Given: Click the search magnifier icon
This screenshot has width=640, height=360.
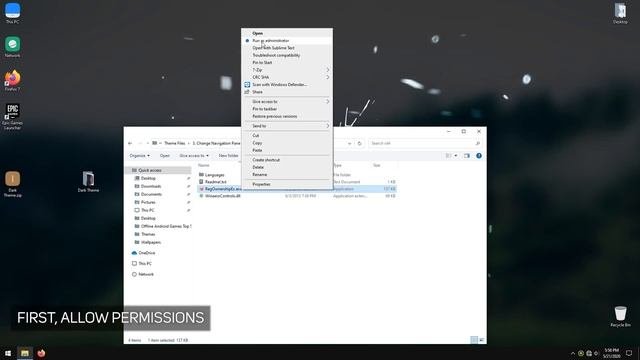Looking at the screenshot, I should pos(477,143).
